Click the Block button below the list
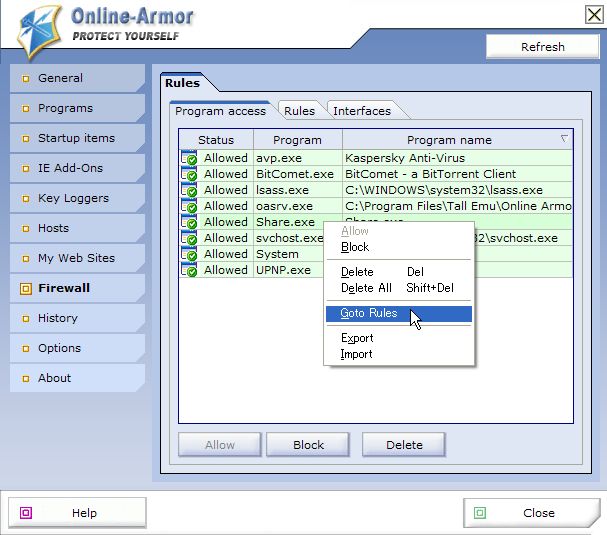 [x=308, y=445]
